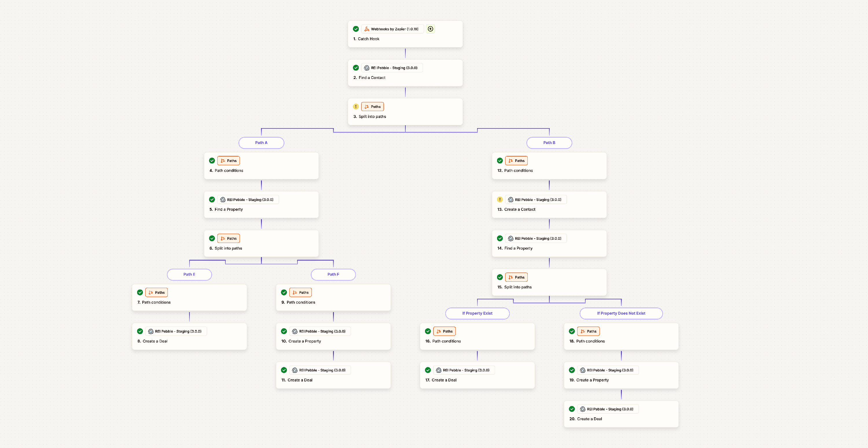Viewport: 868px width, 448px height.
Task: Click the yellow warning icon on step 3
Action: [x=356, y=107]
